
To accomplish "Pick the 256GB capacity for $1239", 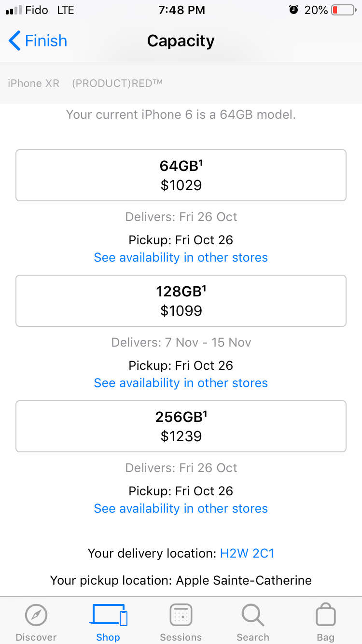I will pos(181,426).
